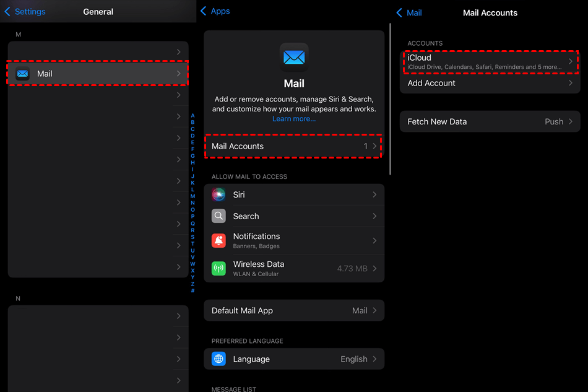Tap the Siri icon
Image resolution: width=588 pixels, height=392 pixels.
coord(218,194)
